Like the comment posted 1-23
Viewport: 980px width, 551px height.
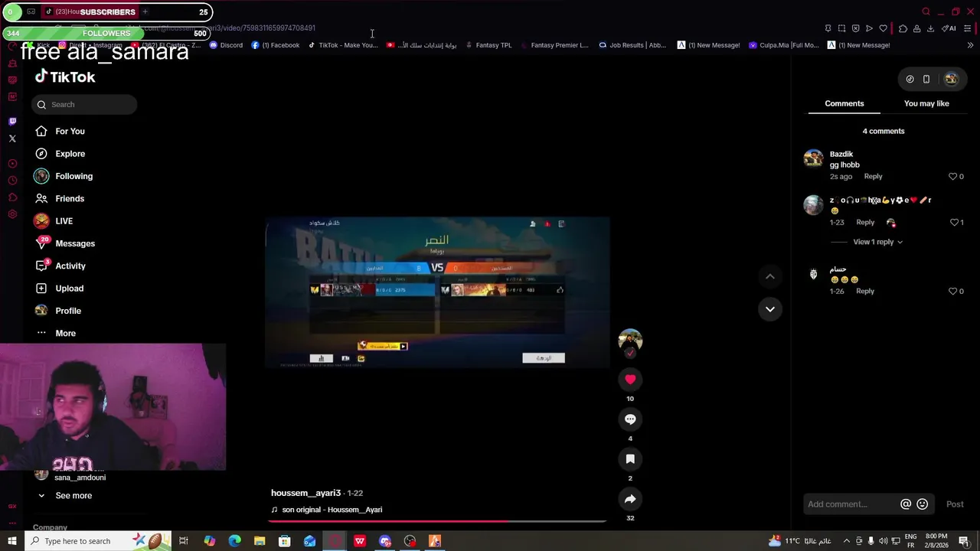pyautogui.click(x=954, y=222)
